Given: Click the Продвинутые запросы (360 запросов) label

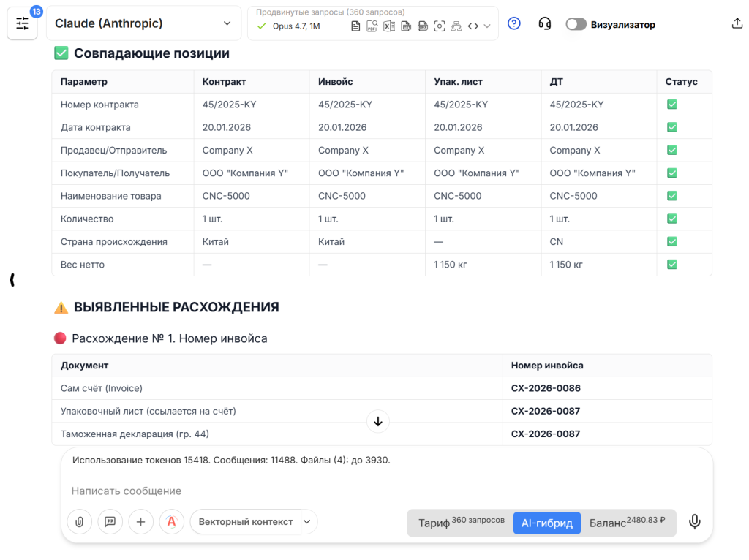Looking at the screenshot, I should (x=331, y=12).
